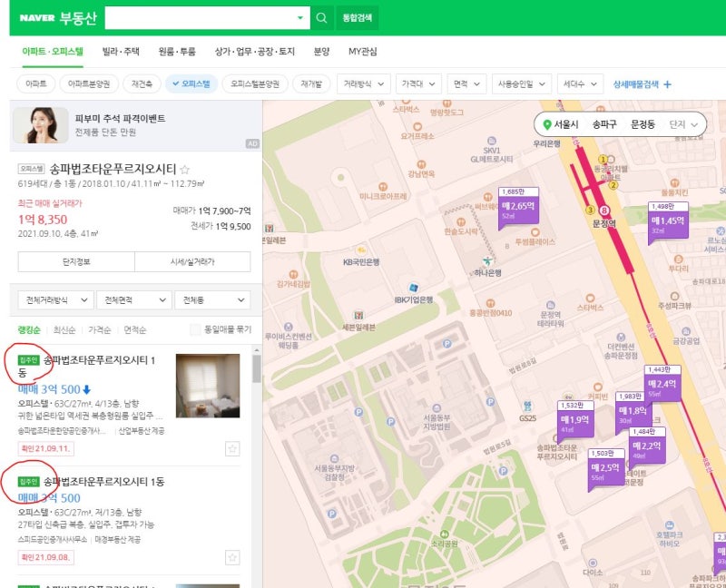Open the 거래방식 filter dropdown
The width and height of the screenshot is (726, 588).
tap(364, 84)
